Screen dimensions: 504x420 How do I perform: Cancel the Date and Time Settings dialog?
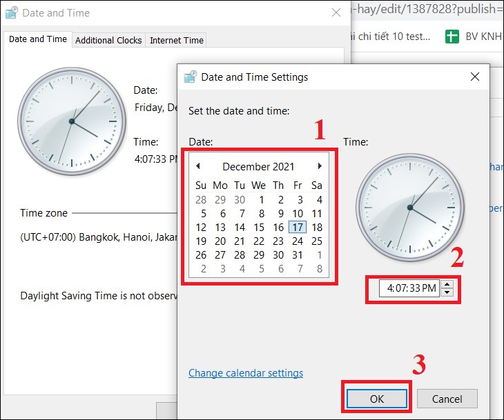[x=447, y=399]
